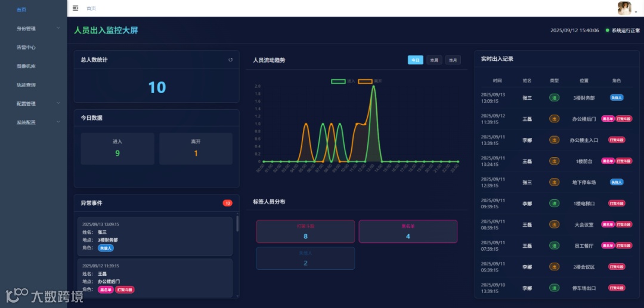The width and height of the screenshot is (644, 308).
Task: Open the 张三 3楼财务部 event card
Action: 155,236
